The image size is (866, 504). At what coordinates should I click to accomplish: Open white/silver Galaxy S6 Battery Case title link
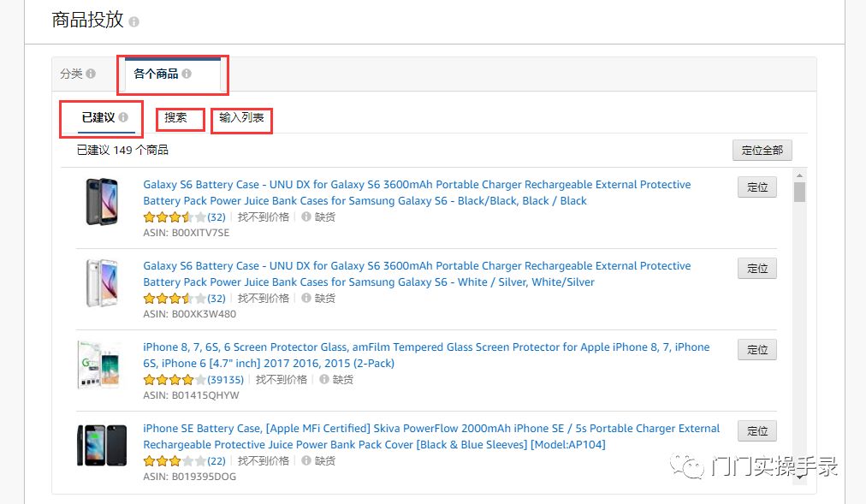417,274
